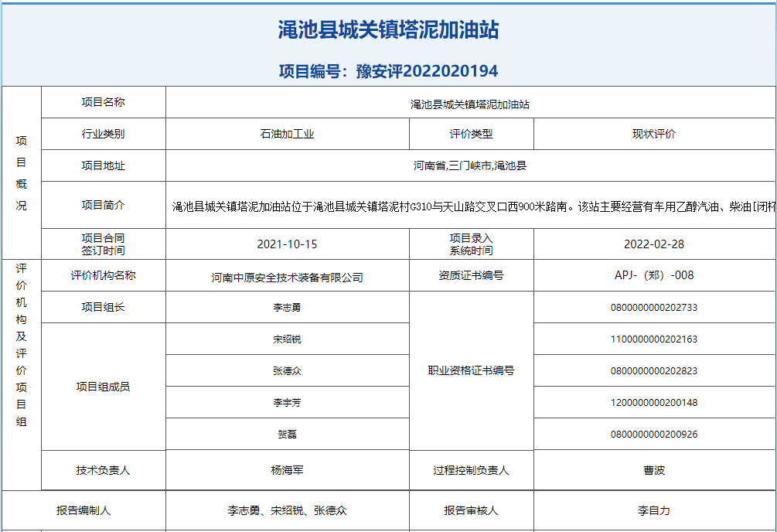Click the date 2021-10-15
777x532 pixels.
[x=287, y=244]
